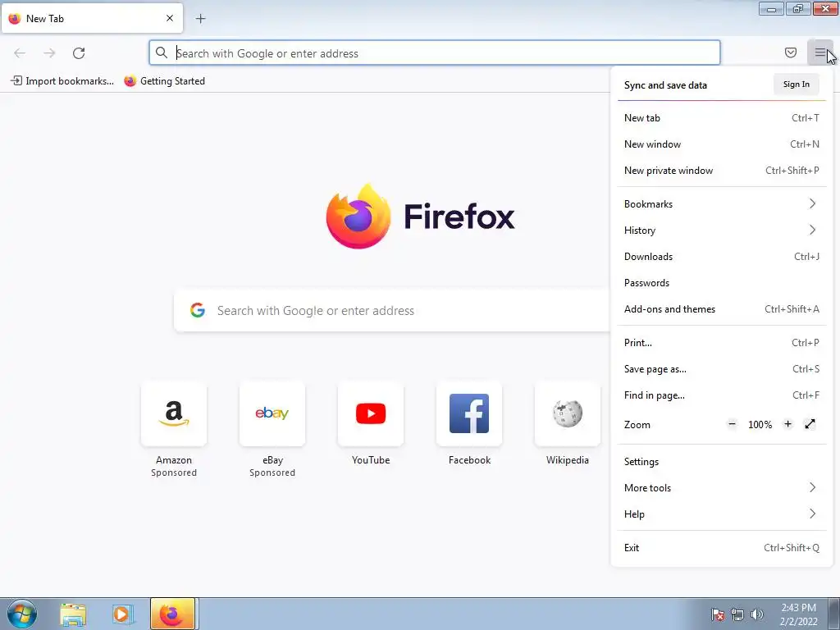Viewport: 840px width, 630px height.
Task: Select New window menu entry
Action: pos(722,144)
